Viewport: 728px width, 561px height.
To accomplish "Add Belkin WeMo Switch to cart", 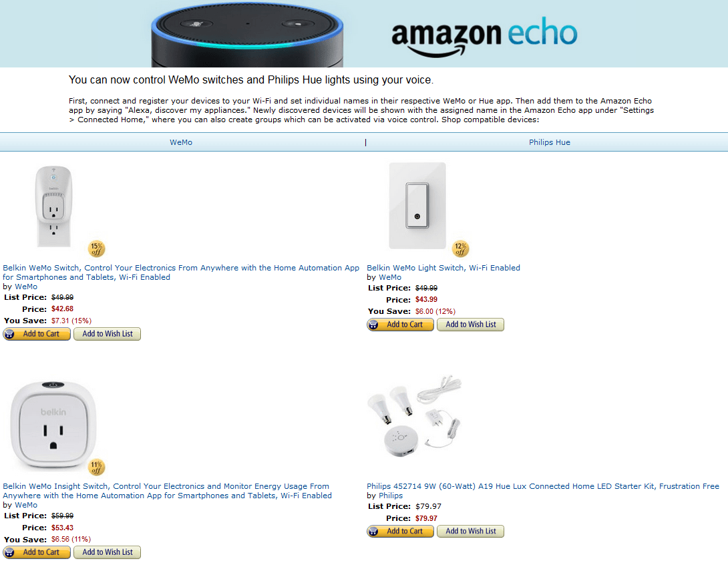I will click(37, 334).
